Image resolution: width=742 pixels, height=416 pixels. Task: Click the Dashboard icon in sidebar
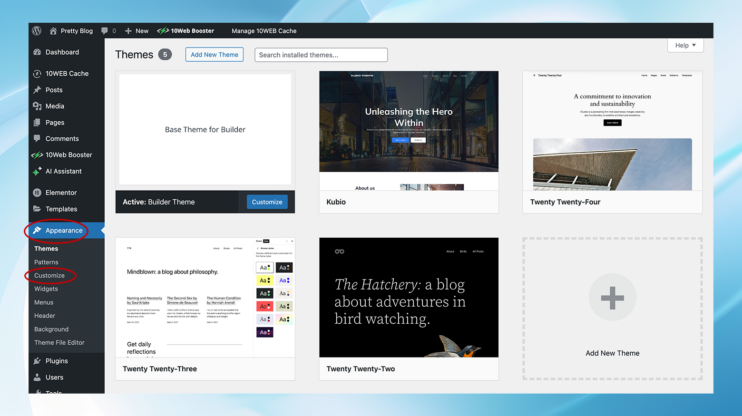click(x=37, y=52)
